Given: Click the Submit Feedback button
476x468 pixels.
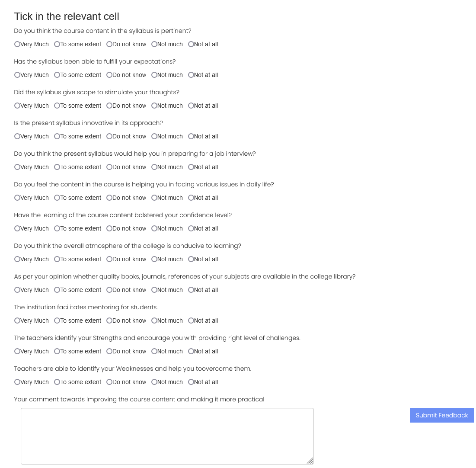Looking at the screenshot, I should (x=442, y=415).
